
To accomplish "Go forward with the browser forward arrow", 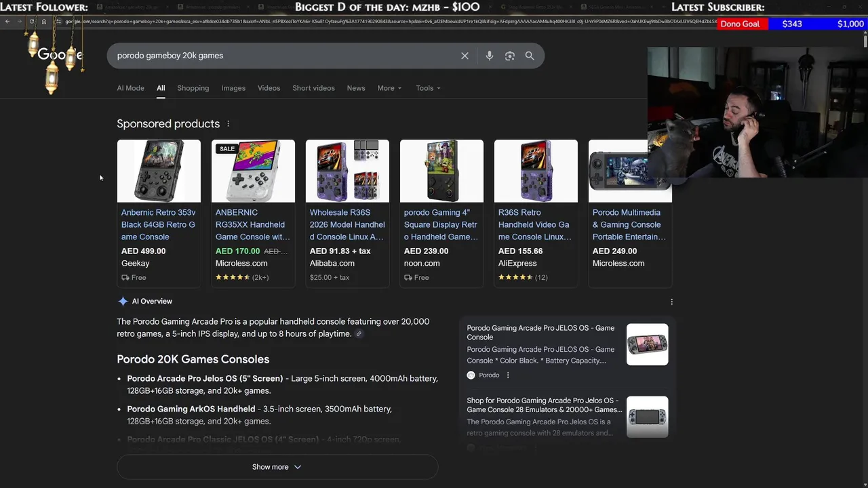I will 19,22.
